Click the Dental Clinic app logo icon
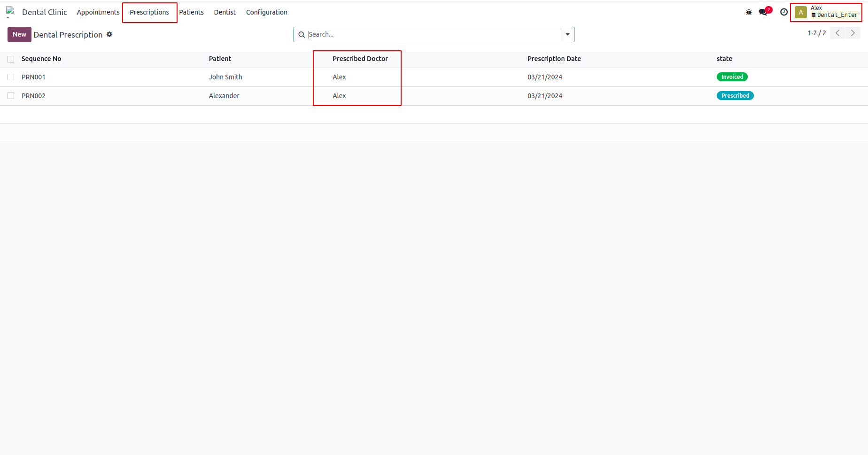The height and width of the screenshot is (455, 868). [x=10, y=12]
